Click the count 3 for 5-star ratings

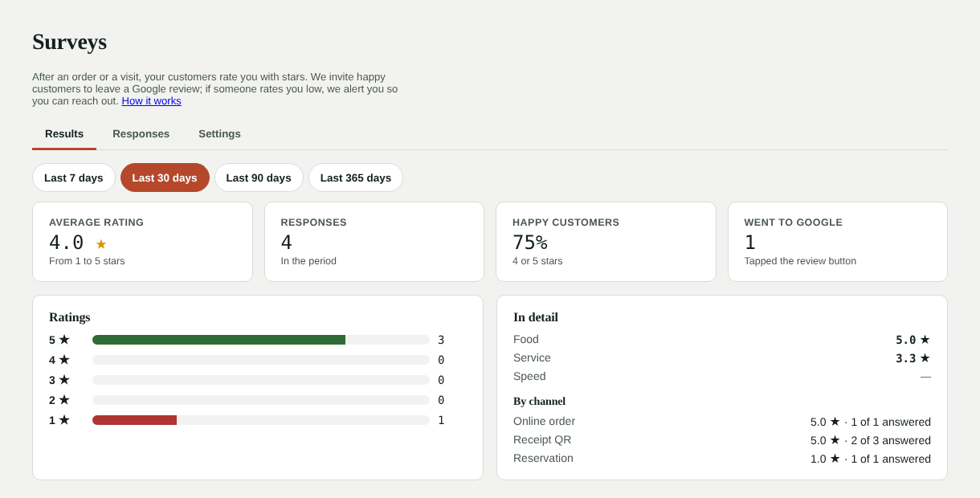pyautogui.click(x=441, y=340)
